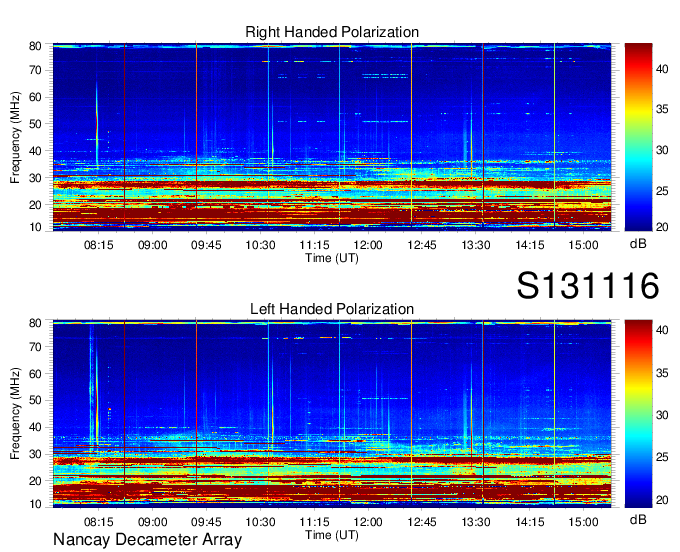The height and width of the screenshot is (552, 680).
Task: Click "35" value on Left Handed color bar
Action: [x=662, y=373]
